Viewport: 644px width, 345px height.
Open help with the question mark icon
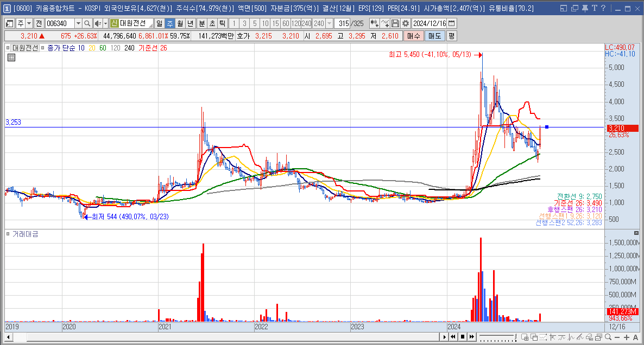(603, 8)
